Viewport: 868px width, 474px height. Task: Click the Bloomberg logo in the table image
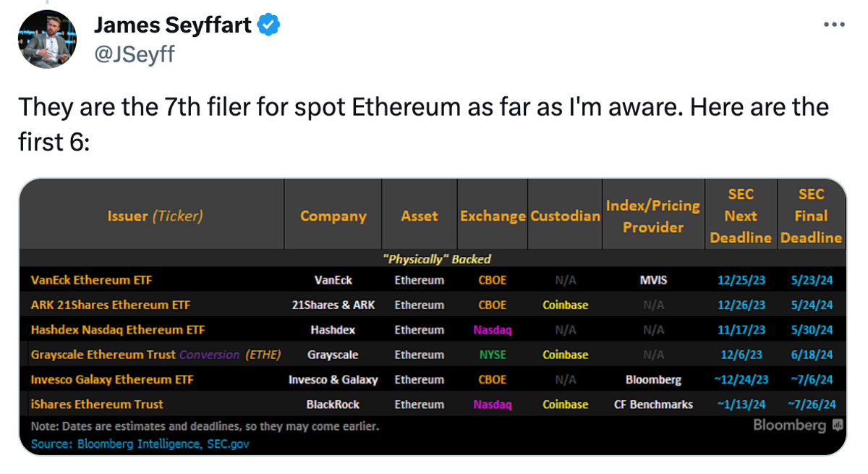pyautogui.click(x=798, y=426)
